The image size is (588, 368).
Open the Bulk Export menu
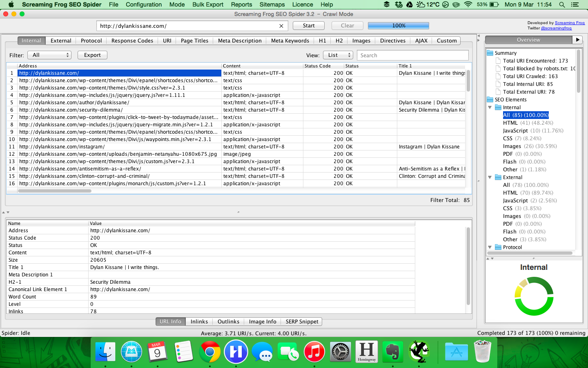208,4
